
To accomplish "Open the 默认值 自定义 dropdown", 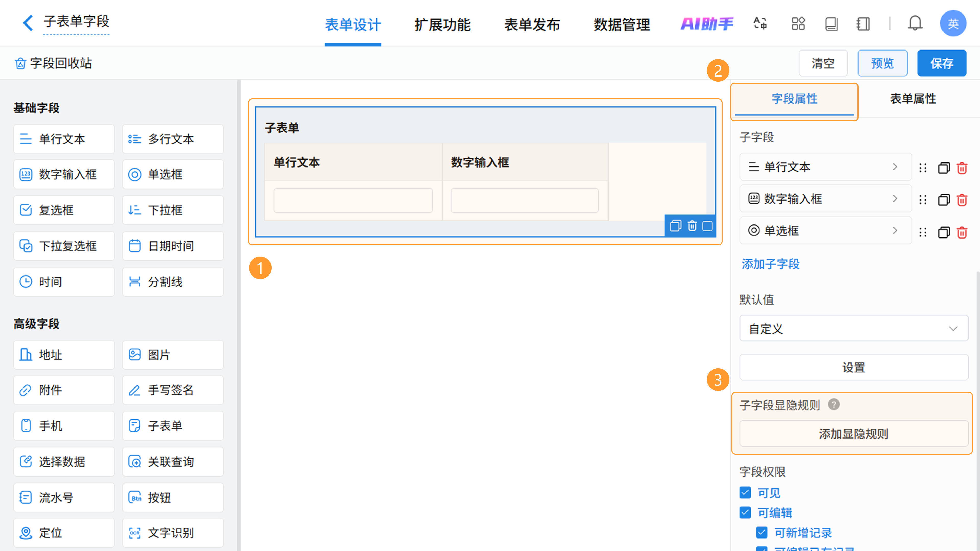I will 853,328.
